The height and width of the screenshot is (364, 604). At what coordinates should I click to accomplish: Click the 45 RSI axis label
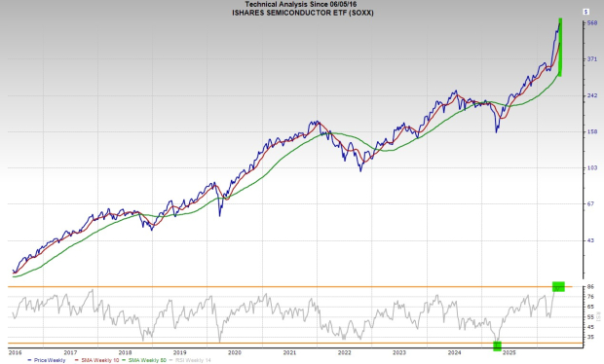(590, 327)
